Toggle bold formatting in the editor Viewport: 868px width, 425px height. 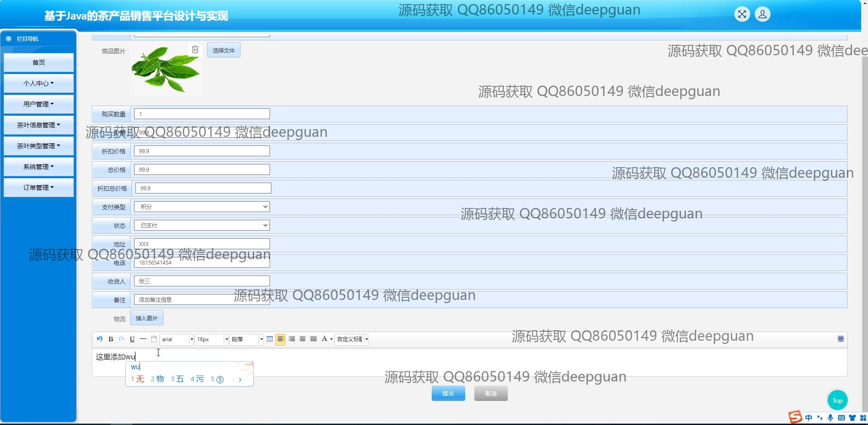click(111, 339)
